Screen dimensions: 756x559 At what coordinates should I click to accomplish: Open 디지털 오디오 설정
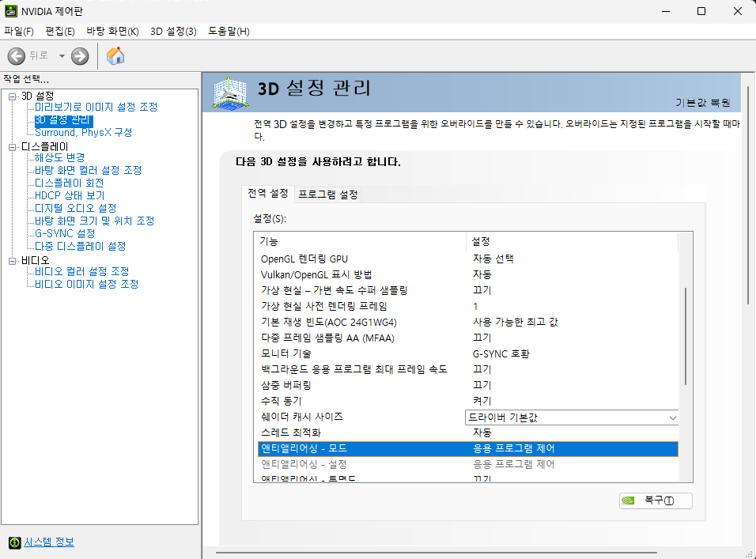75,208
